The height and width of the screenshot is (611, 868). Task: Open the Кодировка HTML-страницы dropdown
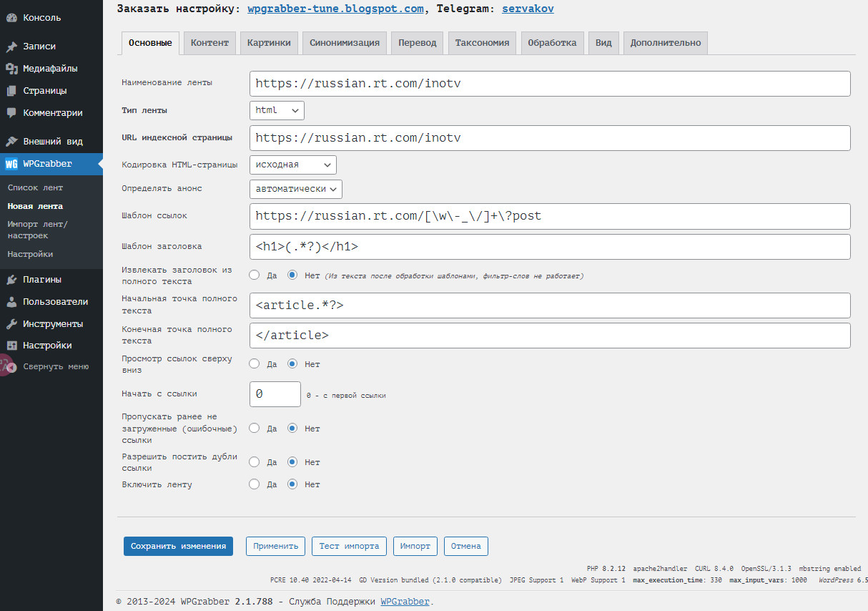coord(293,165)
